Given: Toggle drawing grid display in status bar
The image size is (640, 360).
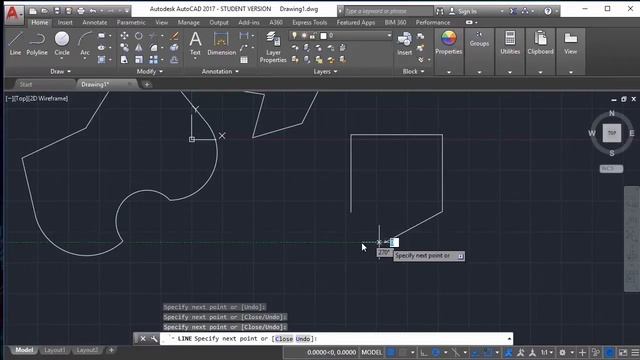Looking at the screenshot, I should 391,352.
